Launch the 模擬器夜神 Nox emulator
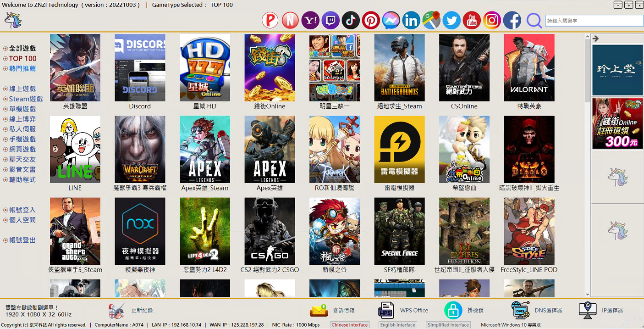 [140, 231]
